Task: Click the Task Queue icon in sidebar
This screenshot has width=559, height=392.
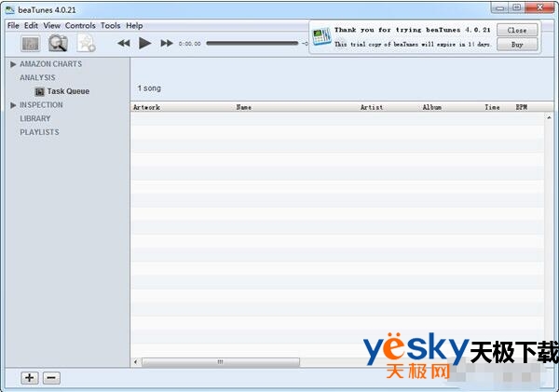Action: coord(39,91)
